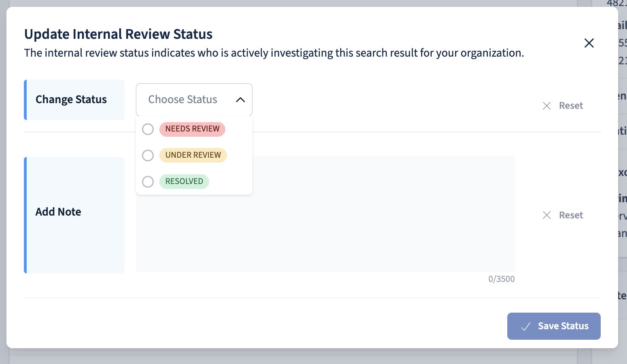Pick the RESOLVED status badge

(x=184, y=182)
